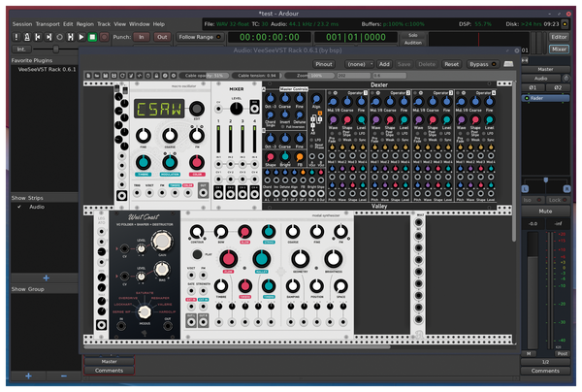Go to session start transport icon
This screenshot has width=582, height=392.
tap(38, 37)
